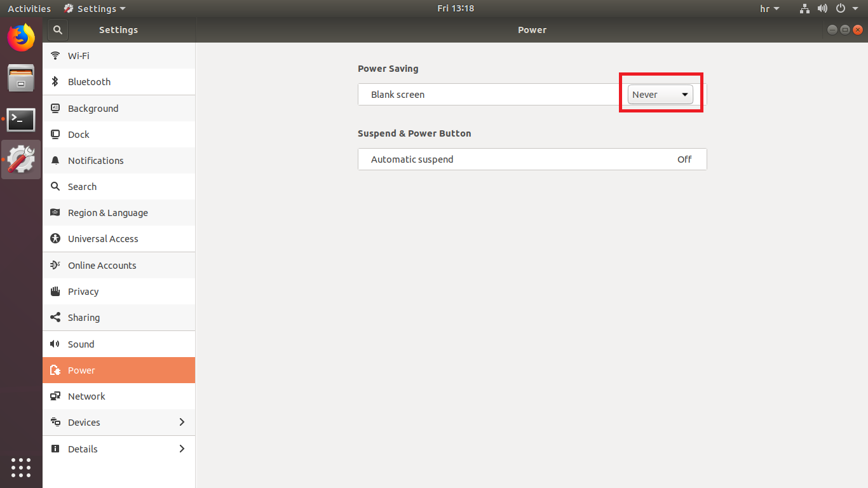Click the Dock panel icon
Viewport: 868px width, 488px height.
[55, 135]
